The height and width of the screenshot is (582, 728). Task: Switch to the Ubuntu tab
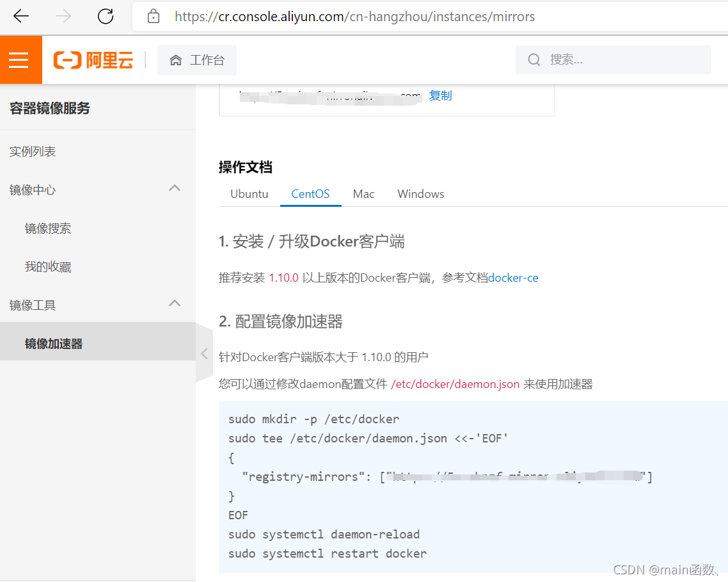coord(249,194)
